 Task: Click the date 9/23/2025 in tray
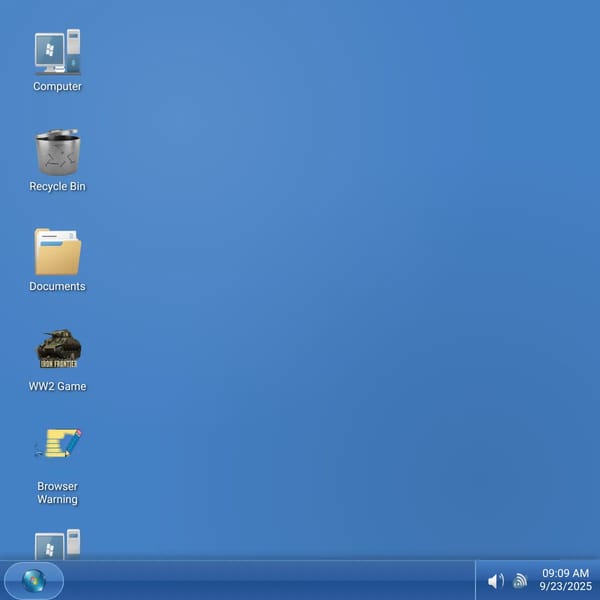point(566,586)
